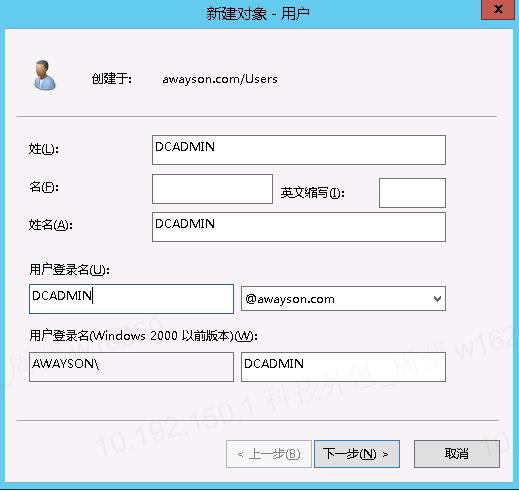Screen dimensions: 519x491
Task: Click the AWAYSON\ domain prefix field
Action: tap(131, 367)
